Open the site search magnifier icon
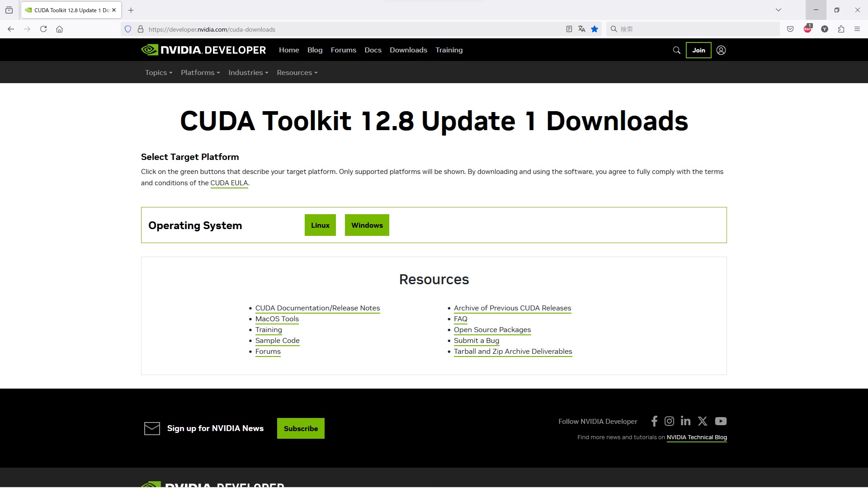 click(676, 50)
